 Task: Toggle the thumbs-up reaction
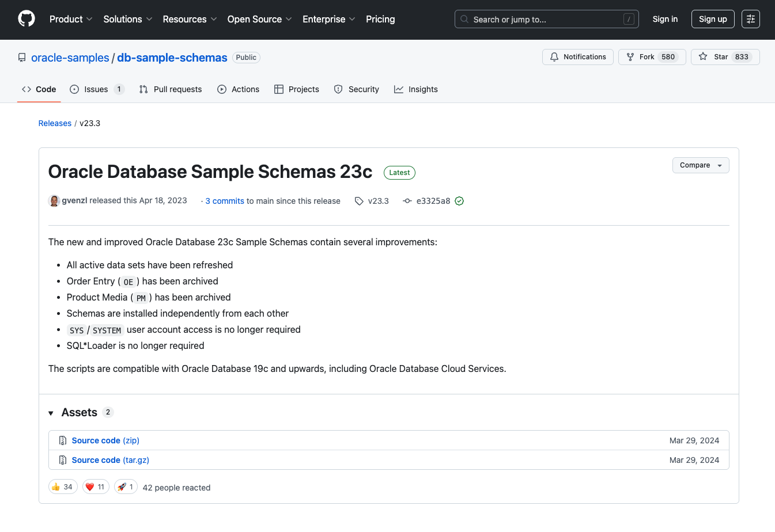pyautogui.click(x=62, y=487)
